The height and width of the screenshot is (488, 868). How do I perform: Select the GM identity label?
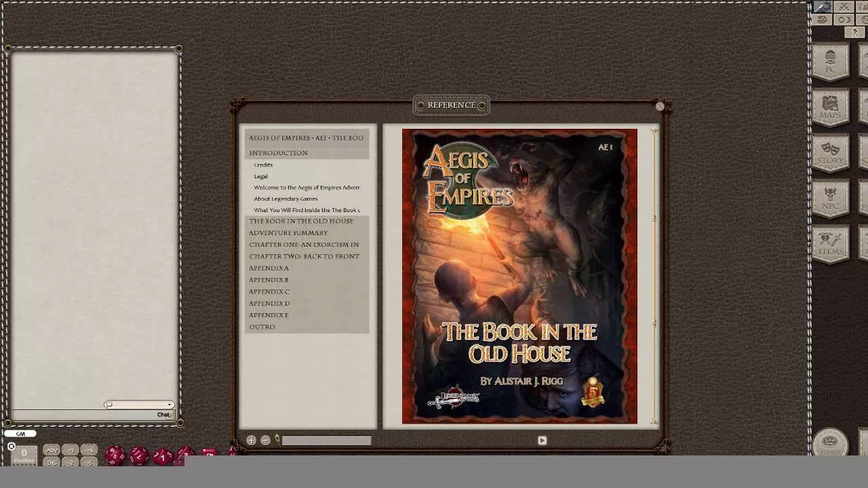20,434
